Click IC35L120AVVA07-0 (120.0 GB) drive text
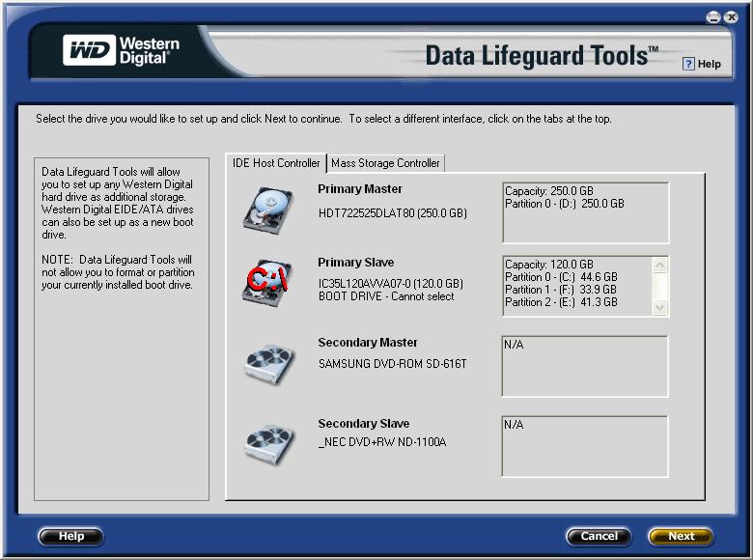753x560 pixels. click(390, 284)
